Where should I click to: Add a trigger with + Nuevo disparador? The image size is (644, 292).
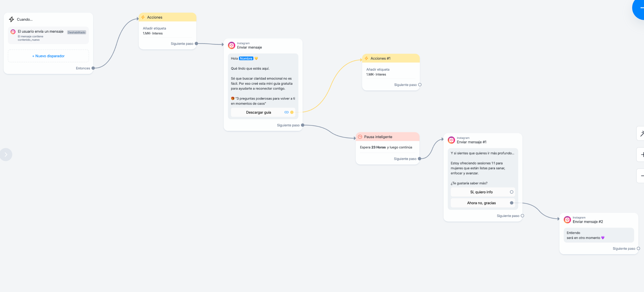tap(48, 56)
